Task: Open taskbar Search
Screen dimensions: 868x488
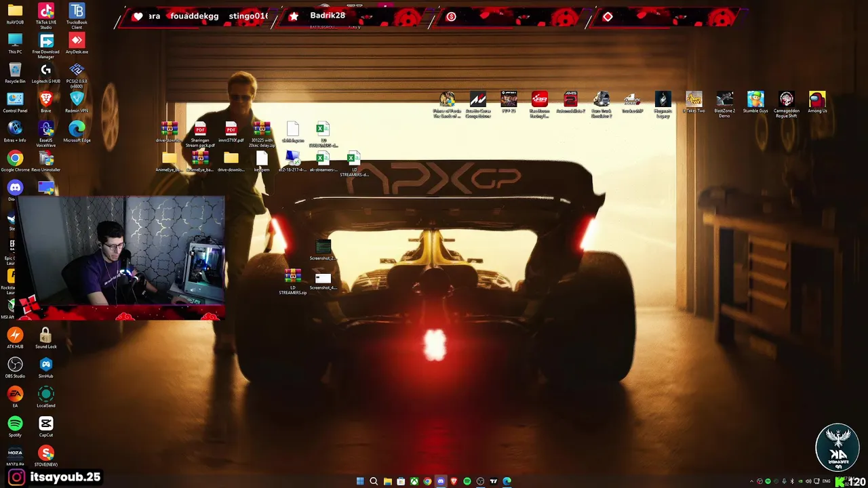Action: (374, 481)
